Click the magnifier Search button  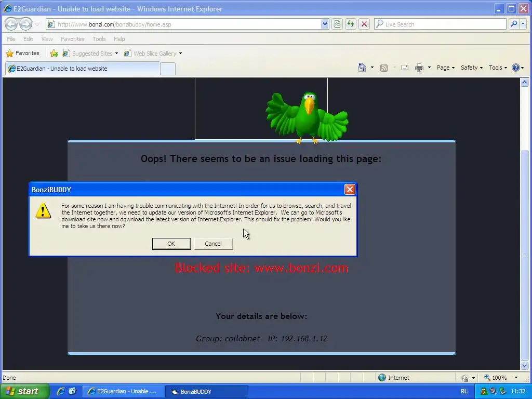coord(514,24)
